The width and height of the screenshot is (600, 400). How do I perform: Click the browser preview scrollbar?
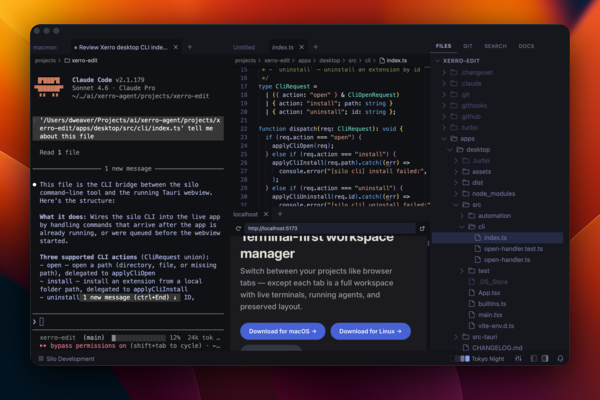tap(428, 243)
